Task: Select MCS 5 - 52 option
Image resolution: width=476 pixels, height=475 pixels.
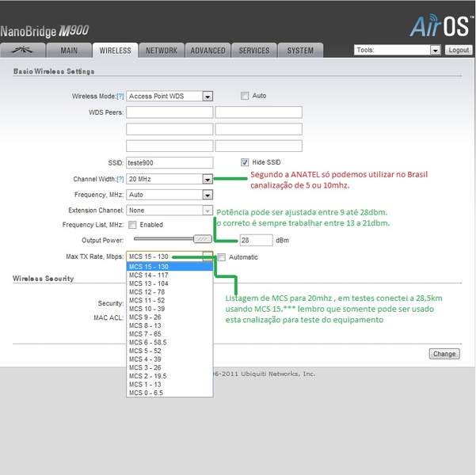Action: click(x=169, y=351)
